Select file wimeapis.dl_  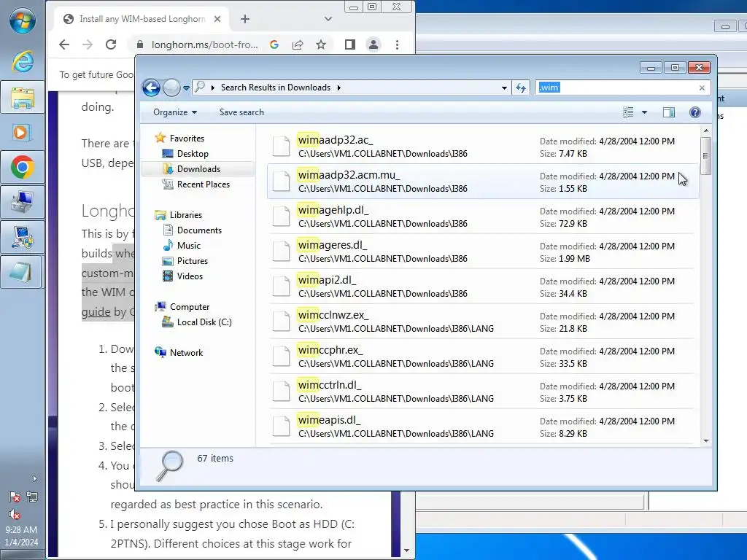[483, 427]
